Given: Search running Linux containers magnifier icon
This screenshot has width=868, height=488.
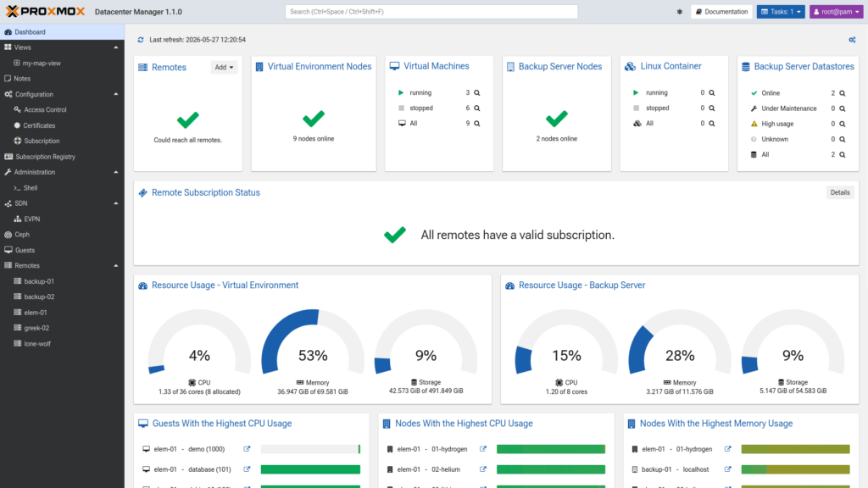Looking at the screenshot, I should coord(712,93).
